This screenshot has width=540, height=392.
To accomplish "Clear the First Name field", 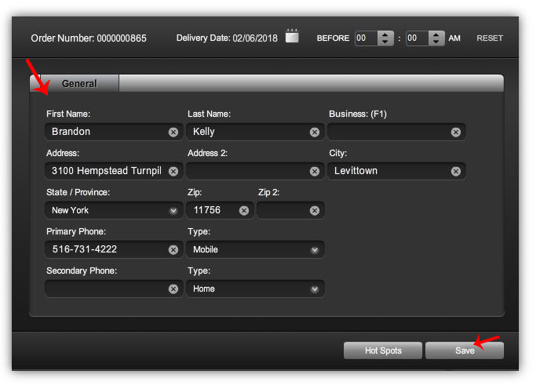I will (173, 132).
